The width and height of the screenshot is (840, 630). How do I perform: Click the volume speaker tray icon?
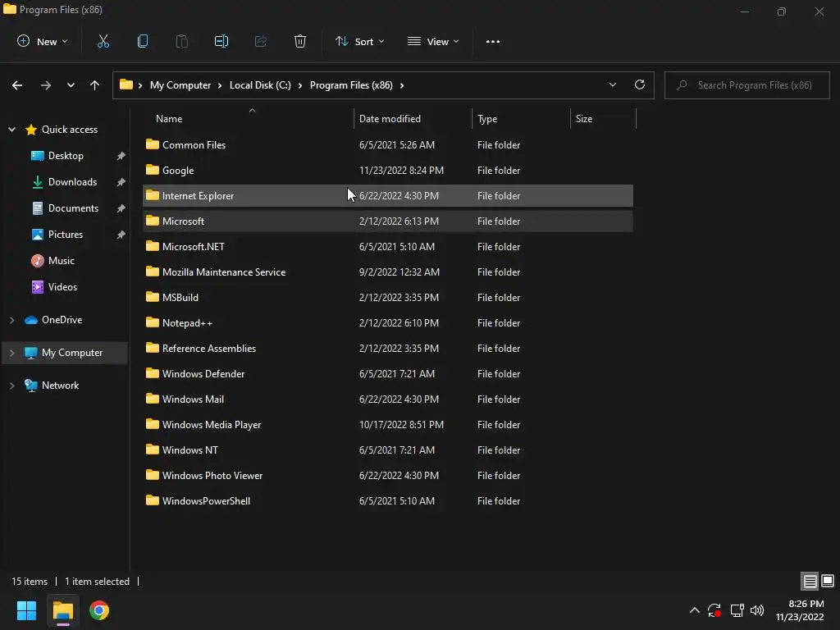[x=757, y=610]
